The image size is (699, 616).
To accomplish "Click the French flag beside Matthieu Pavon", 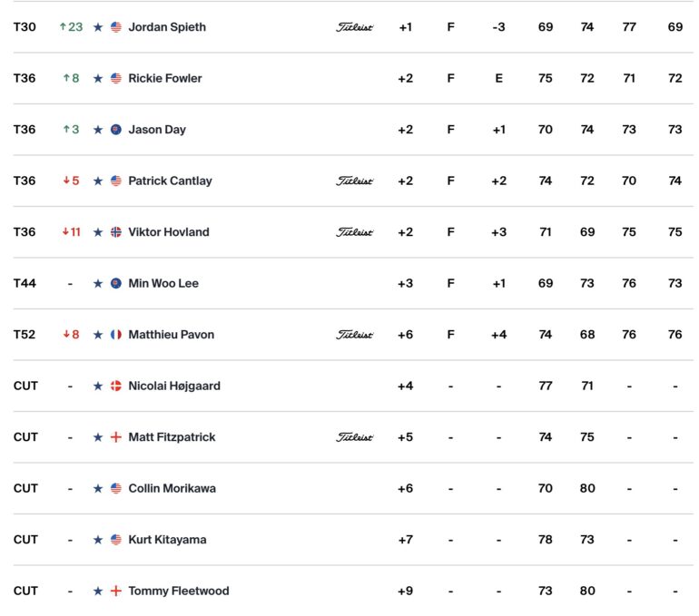I will [x=116, y=335].
